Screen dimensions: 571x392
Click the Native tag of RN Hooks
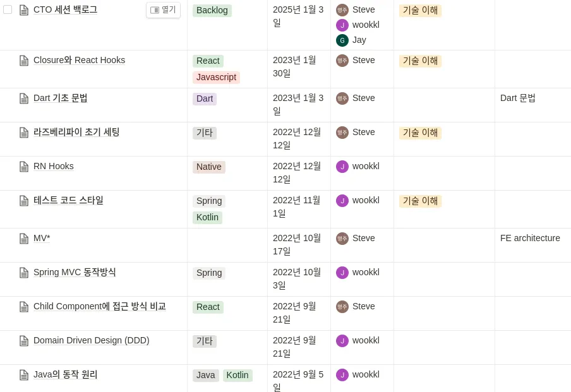click(208, 167)
